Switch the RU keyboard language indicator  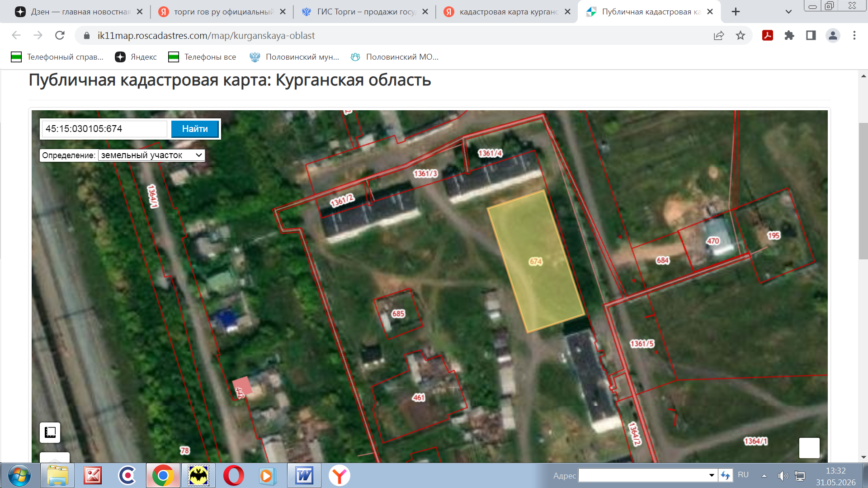coord(743,475)
